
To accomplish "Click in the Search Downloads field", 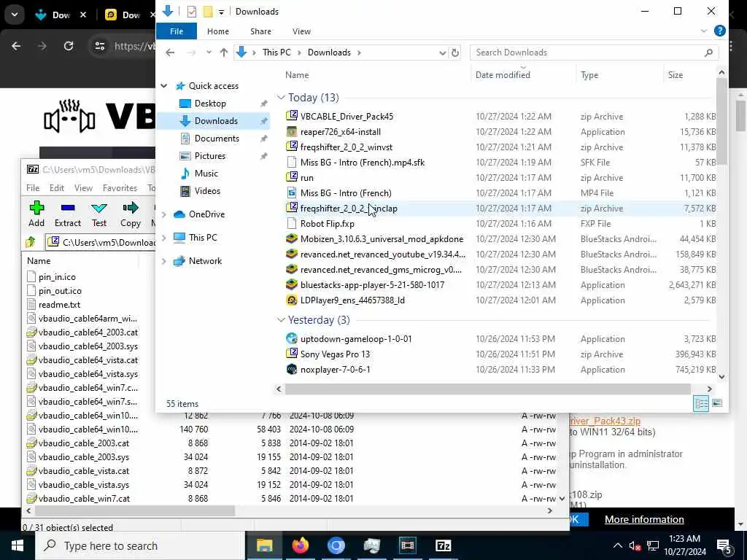I will [594, 52].
